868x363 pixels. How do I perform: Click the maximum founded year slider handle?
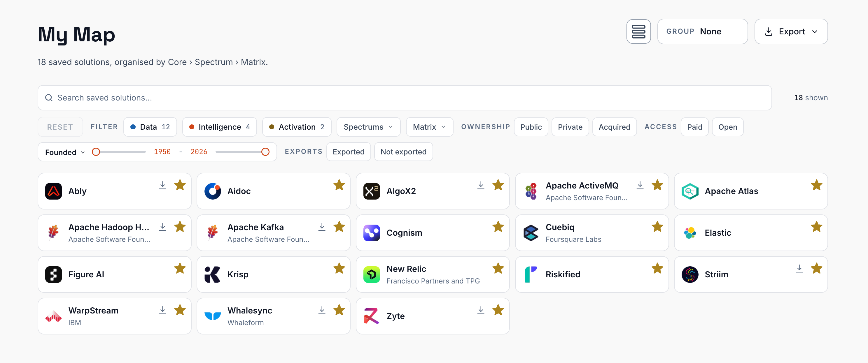click(265, 152)
